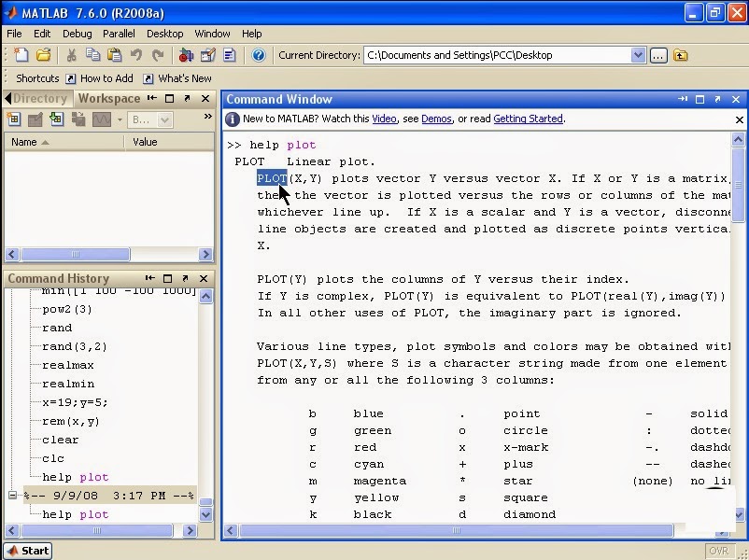Import data into the Workspace
749x560 pixels.
(x=56, y=119)
